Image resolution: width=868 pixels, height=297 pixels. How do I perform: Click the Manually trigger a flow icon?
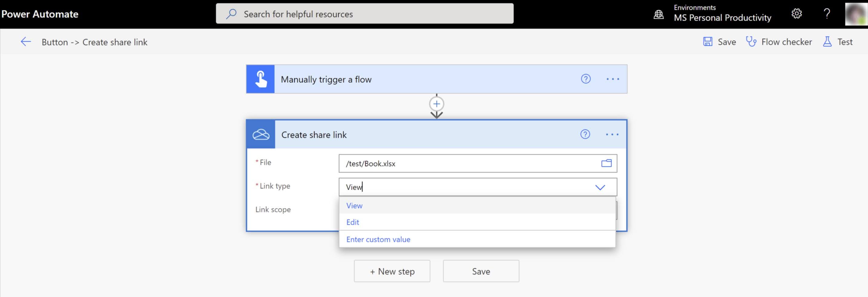point(261,79)
